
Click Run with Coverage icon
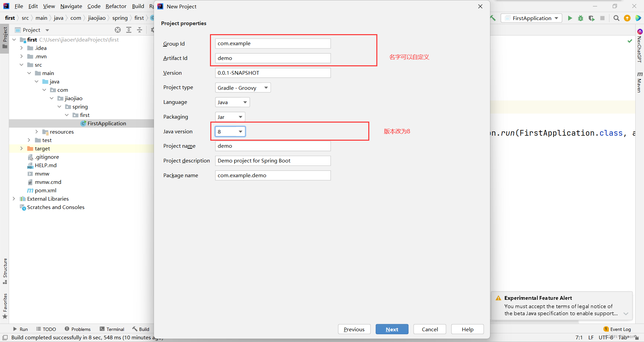click(x=592, y=18)
